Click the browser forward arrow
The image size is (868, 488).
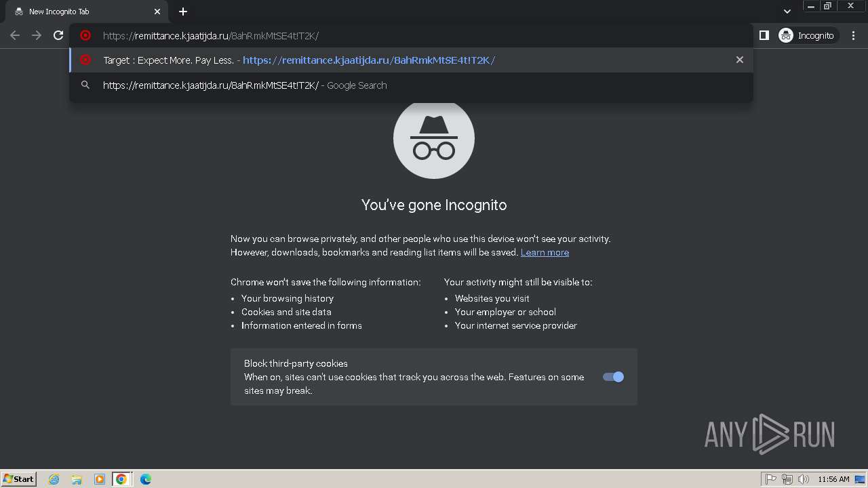pyautogui.click(x=37, y=35)
